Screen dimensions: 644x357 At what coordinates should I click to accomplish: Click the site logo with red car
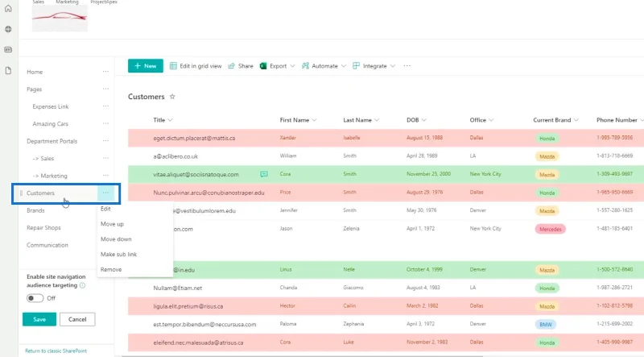tap(60, 18)
